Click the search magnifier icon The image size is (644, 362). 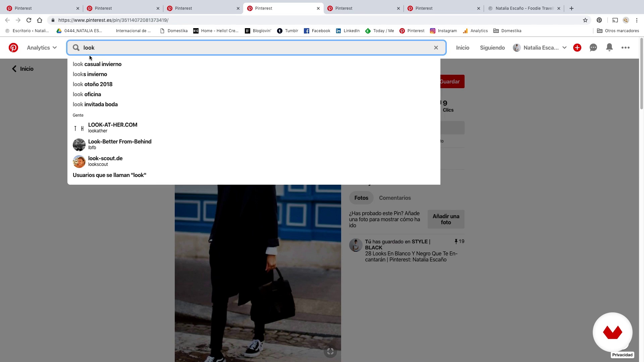click(76, 48)
